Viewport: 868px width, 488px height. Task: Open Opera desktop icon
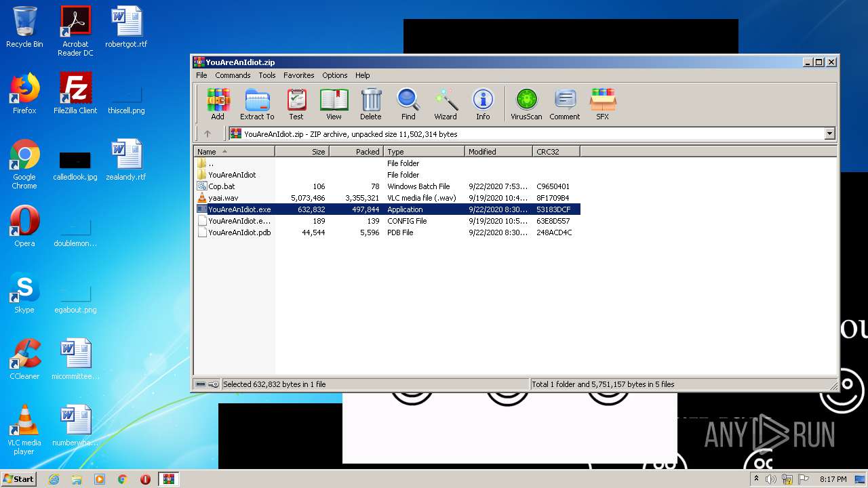[24, 226]
